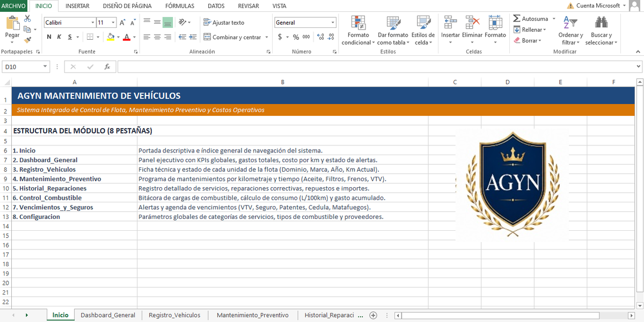The image size is (644, 322).
Task: Collapse the ribbon with the chevron
Action: tap(638, 52)
